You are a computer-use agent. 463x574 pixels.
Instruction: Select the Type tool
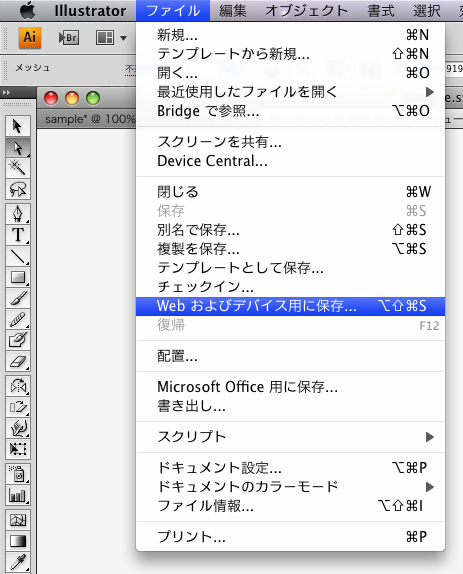[18, 235]
